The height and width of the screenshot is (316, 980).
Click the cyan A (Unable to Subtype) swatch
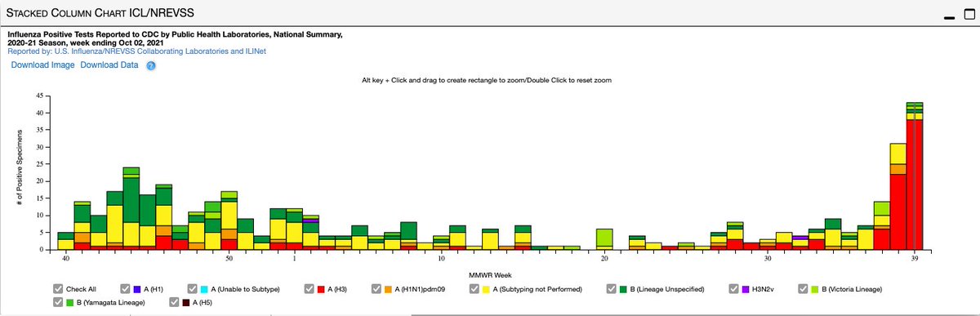point(205,288)
